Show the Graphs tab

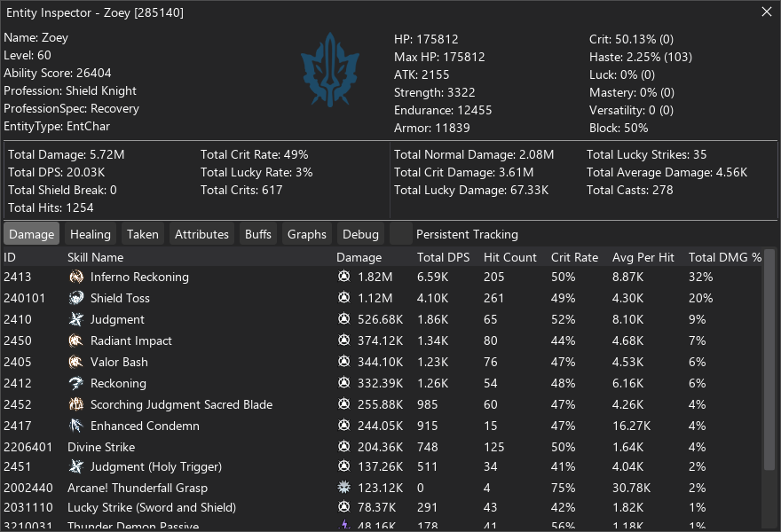[307, 234]
